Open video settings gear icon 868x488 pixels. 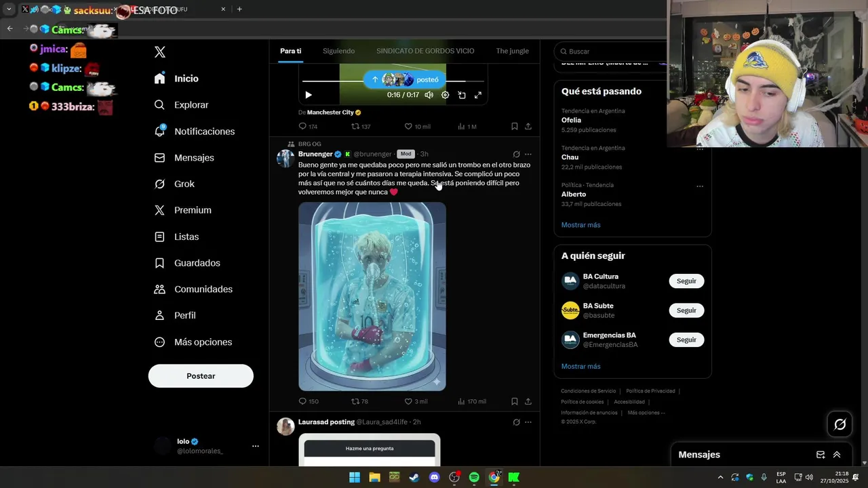[x=445, y=95]
